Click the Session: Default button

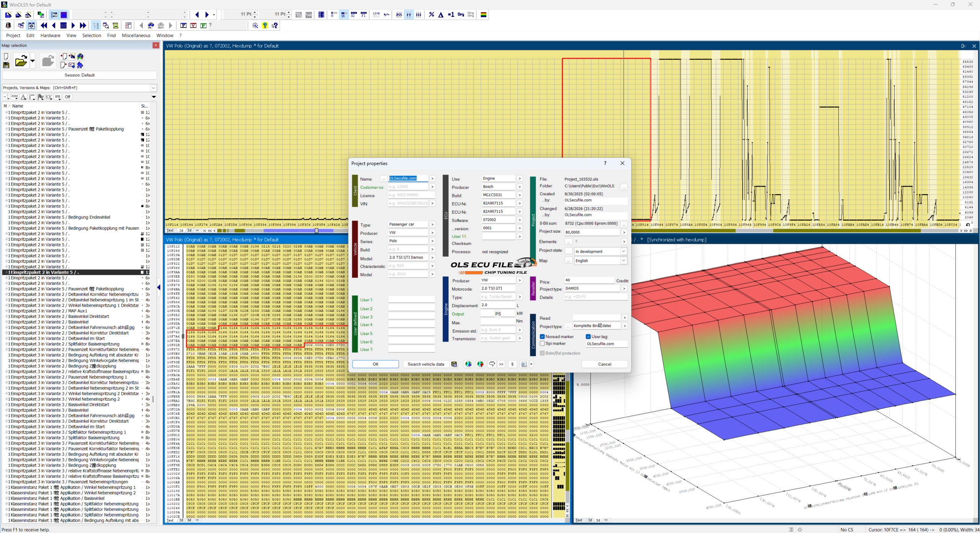pos(80,75)
